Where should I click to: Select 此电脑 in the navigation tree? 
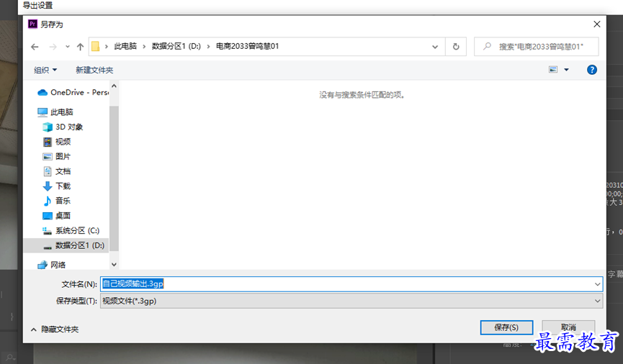pyautogui.click(x=55, y=112)
